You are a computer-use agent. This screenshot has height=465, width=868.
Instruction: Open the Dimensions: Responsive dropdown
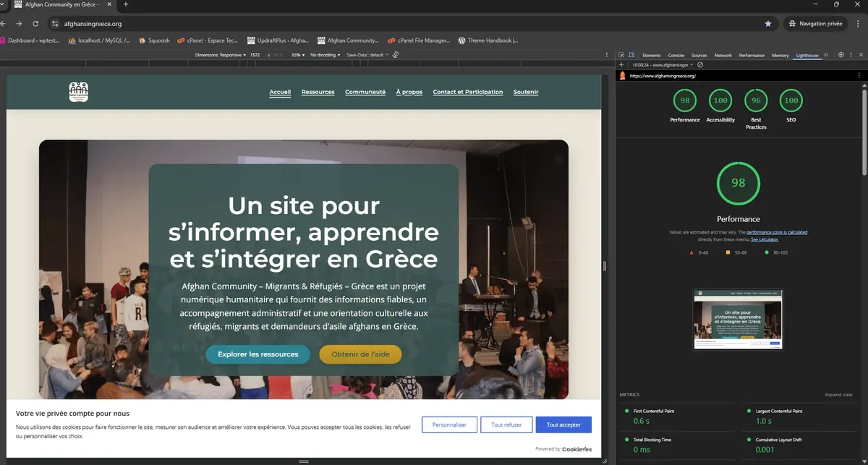(221, 55)
